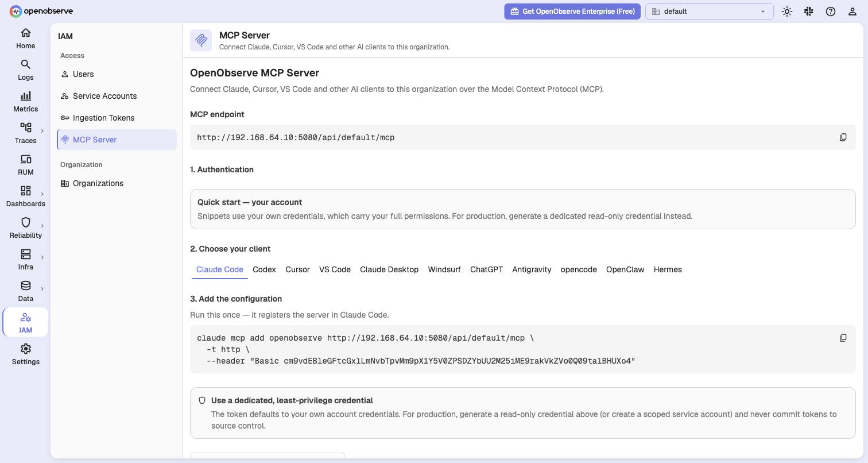
Task: Click the claude mcp add command block
Action: tap(522, 349)
